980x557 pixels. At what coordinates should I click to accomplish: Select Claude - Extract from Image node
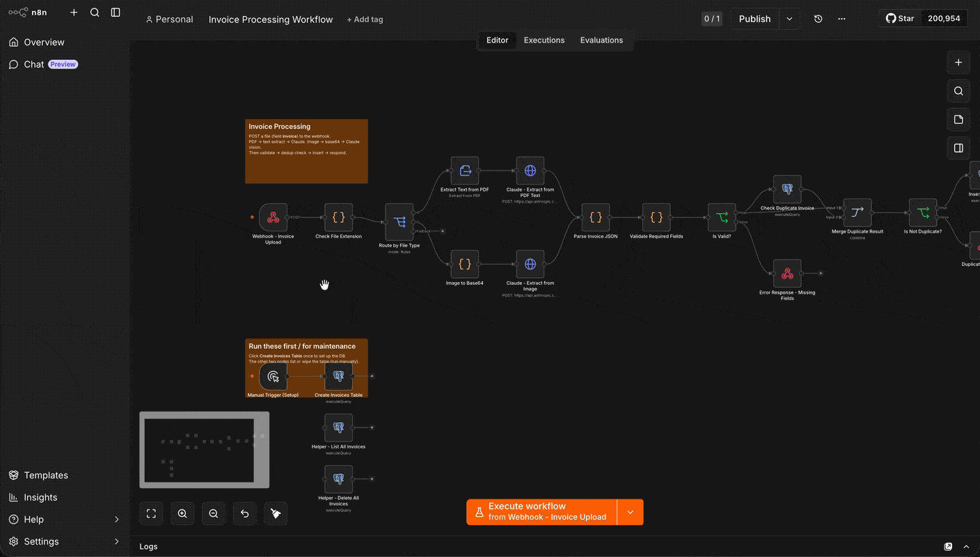[530, 264]
